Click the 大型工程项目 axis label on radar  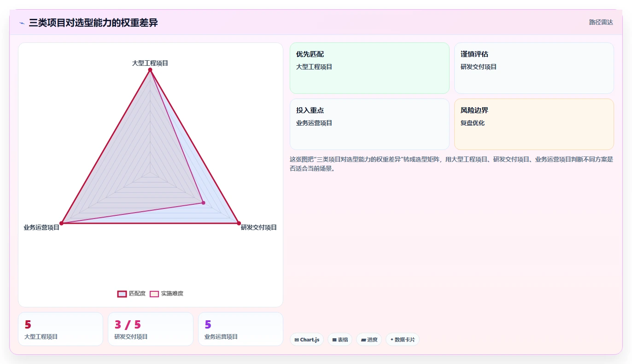150,63
